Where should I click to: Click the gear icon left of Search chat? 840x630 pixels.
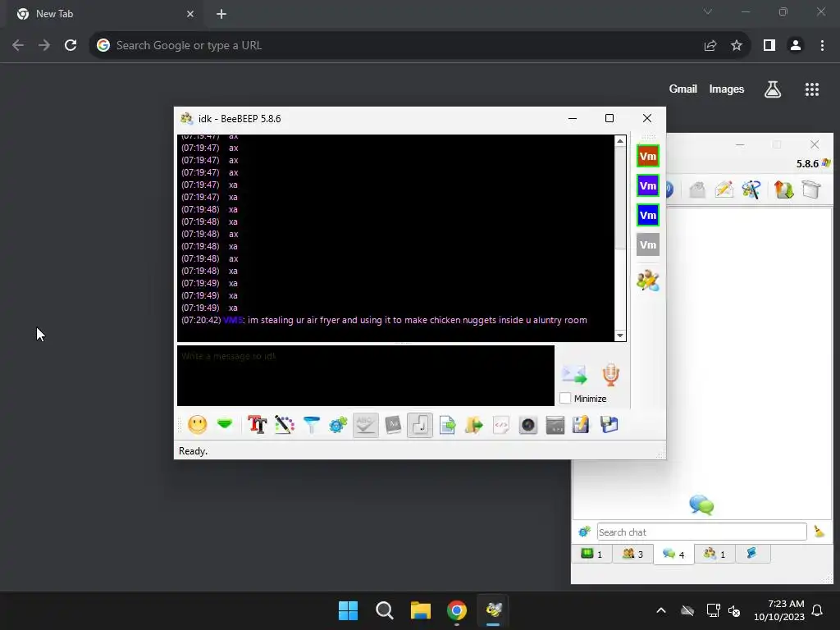click(584, 532)
